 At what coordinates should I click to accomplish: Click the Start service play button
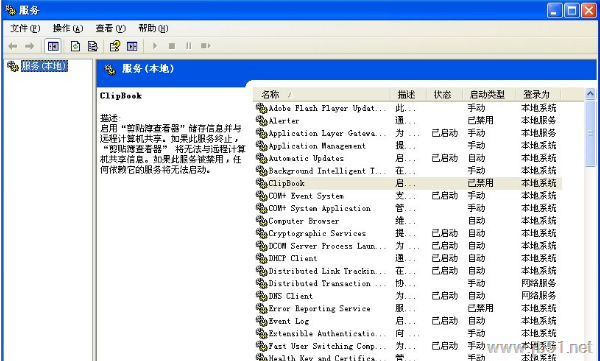(155, 46)
